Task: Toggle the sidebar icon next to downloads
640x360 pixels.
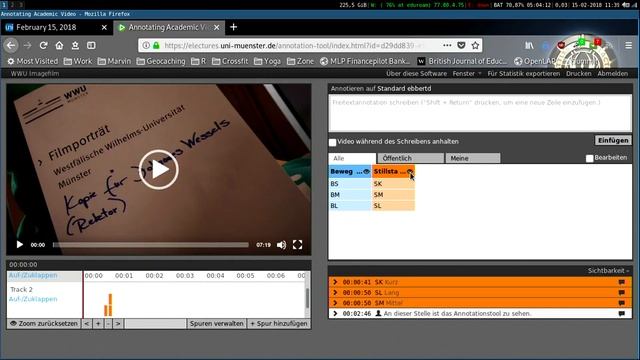Action: (x=91, y=45)
